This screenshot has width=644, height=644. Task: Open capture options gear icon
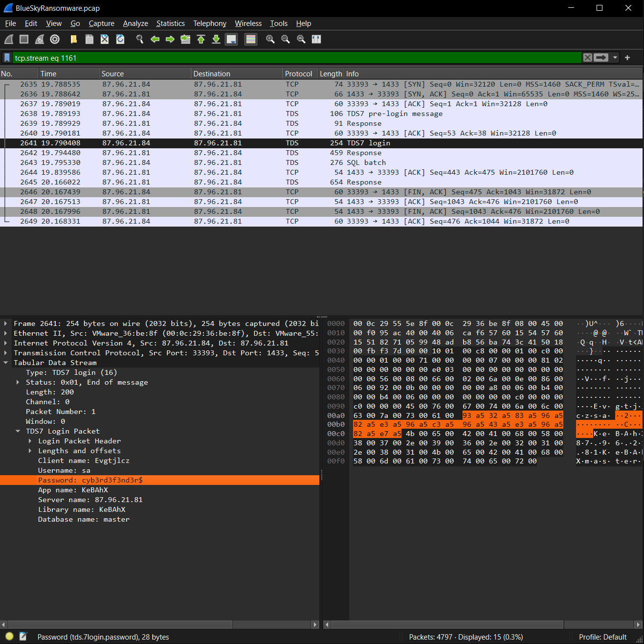[x=55, y=39]
